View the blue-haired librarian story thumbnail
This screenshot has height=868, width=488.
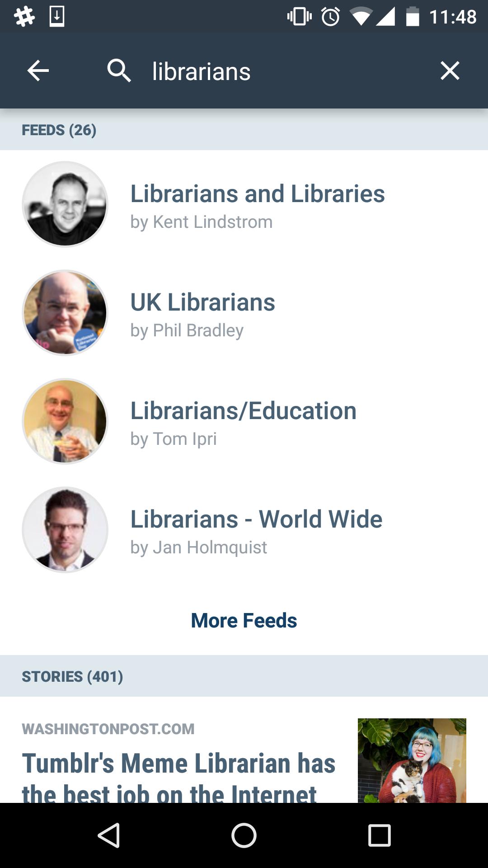click(x=412, y=760)
